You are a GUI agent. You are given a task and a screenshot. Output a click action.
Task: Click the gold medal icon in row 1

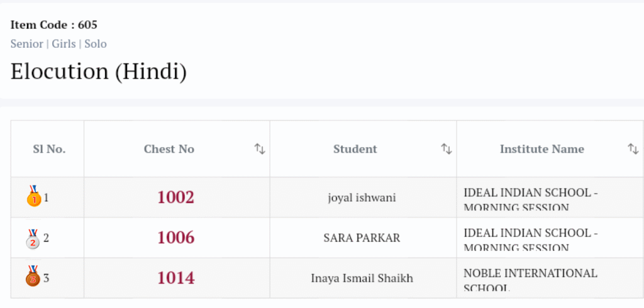click(33, 197)
